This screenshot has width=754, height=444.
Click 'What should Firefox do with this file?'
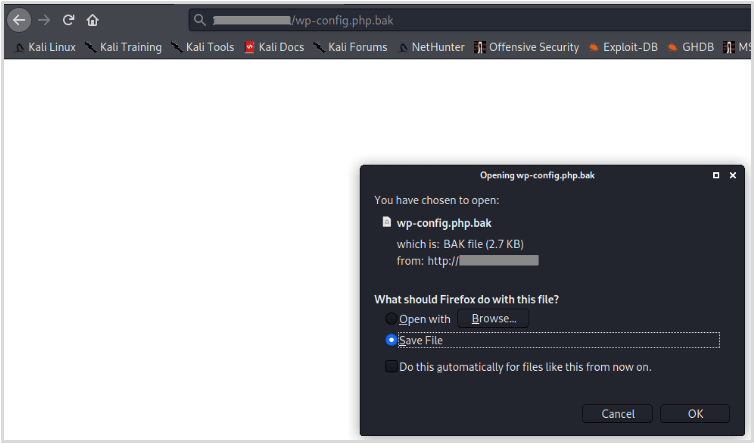click(466, 299)
